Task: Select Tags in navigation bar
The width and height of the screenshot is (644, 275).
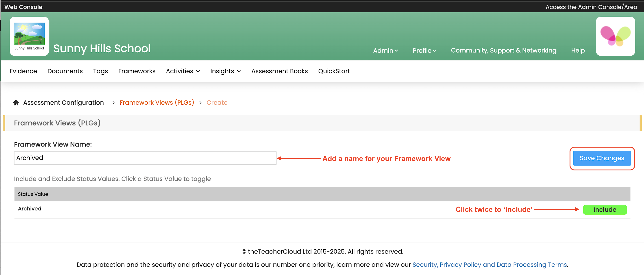Action: (100, 71)
